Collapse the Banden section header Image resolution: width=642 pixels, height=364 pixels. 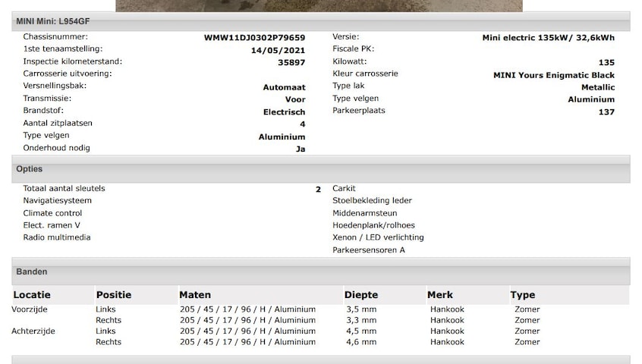tap(320, 271)
